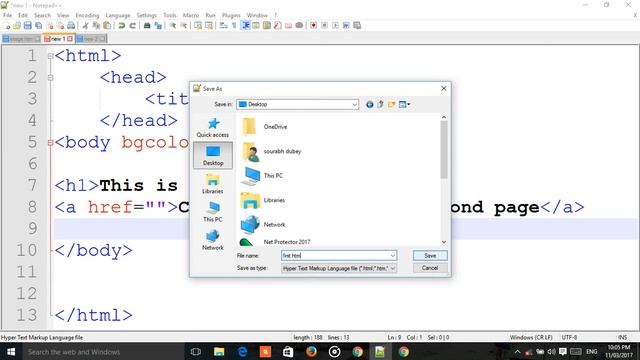This screenshot has height=360, width=640.
Task: Click the Print toolbar icon
Action: 71,26
